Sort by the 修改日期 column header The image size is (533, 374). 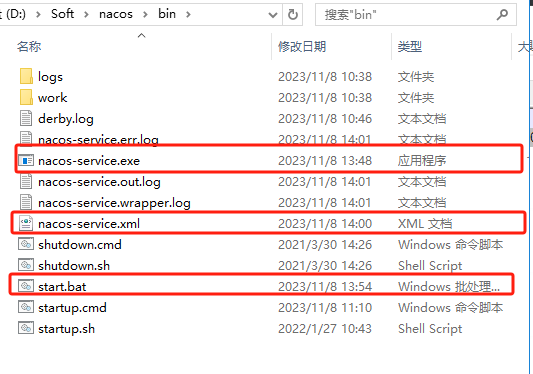pos(302,46)
